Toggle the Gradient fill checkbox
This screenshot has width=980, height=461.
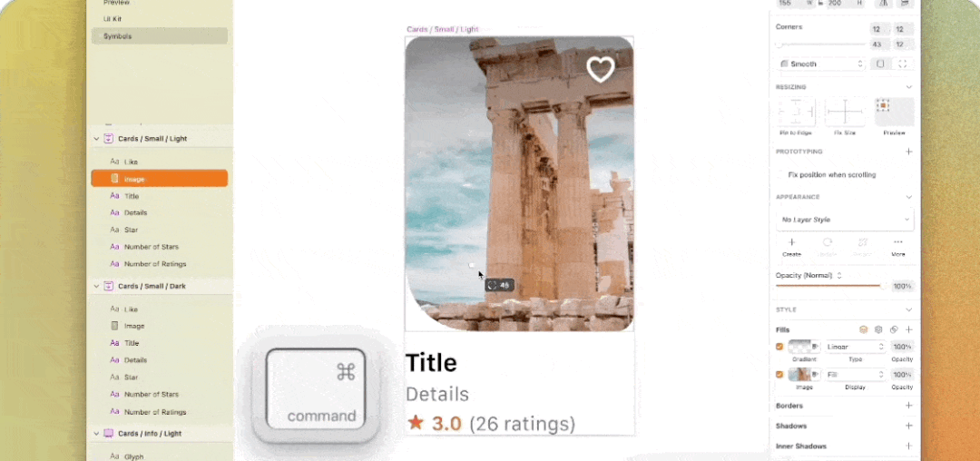pos(779,347)
